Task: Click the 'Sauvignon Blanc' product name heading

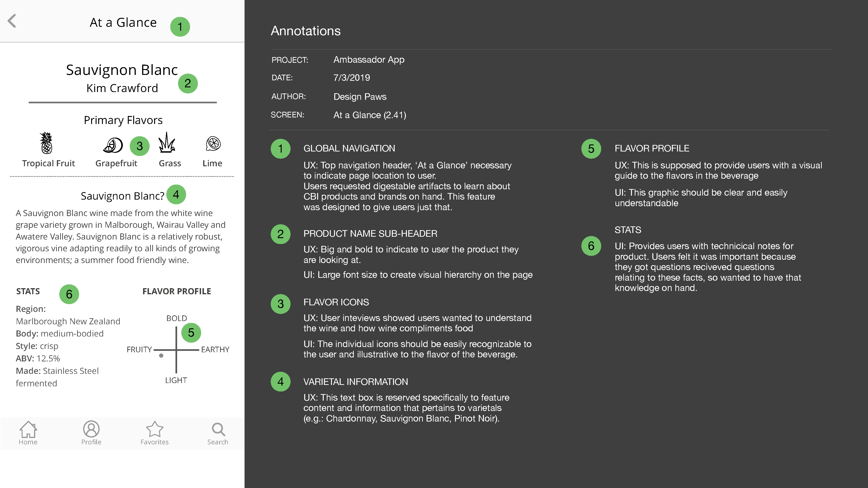Action: pyautogui.click(x=122, y=70)
